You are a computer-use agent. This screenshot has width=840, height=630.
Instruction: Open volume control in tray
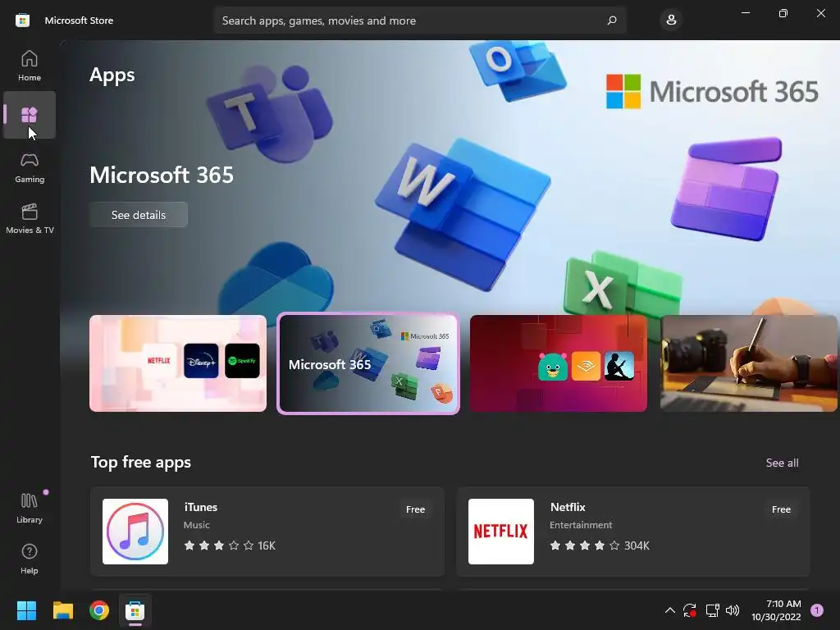[733, 610]
